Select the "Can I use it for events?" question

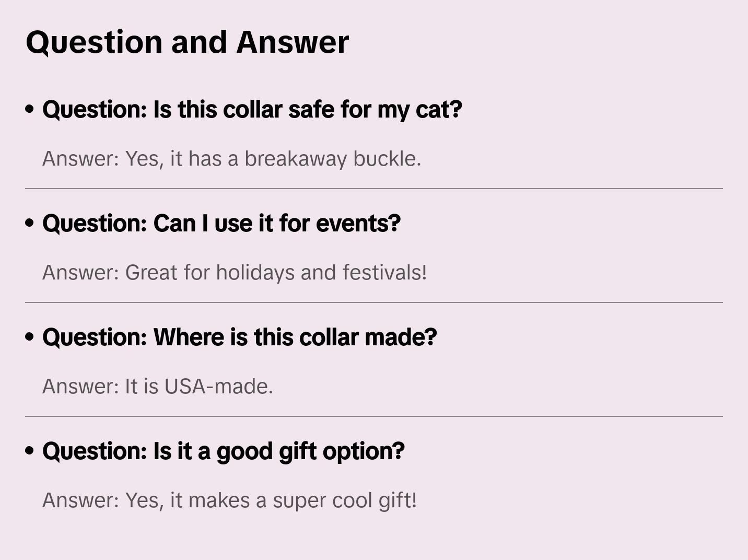pos(221,224)
